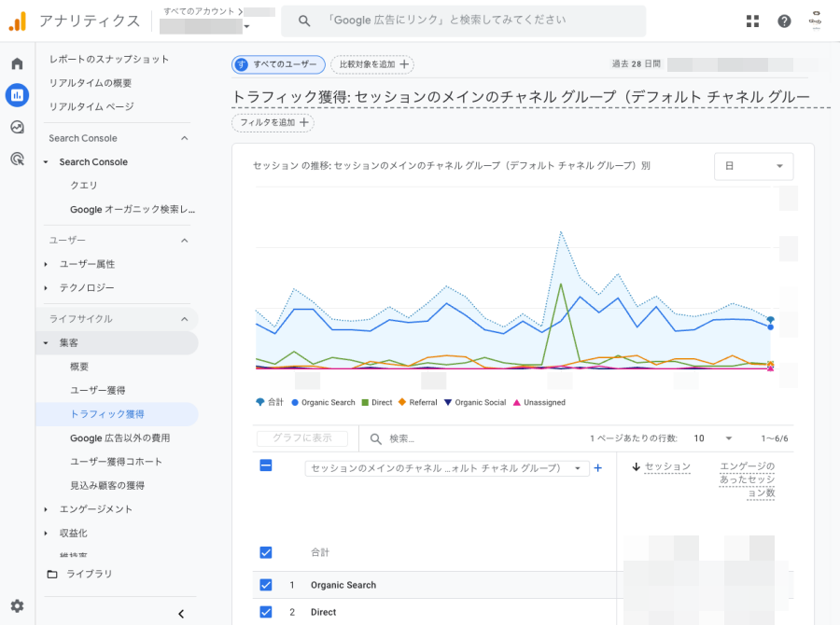Open the 概要 report under 集客
This screenshot has height=625, width=840.
(79, 367)
